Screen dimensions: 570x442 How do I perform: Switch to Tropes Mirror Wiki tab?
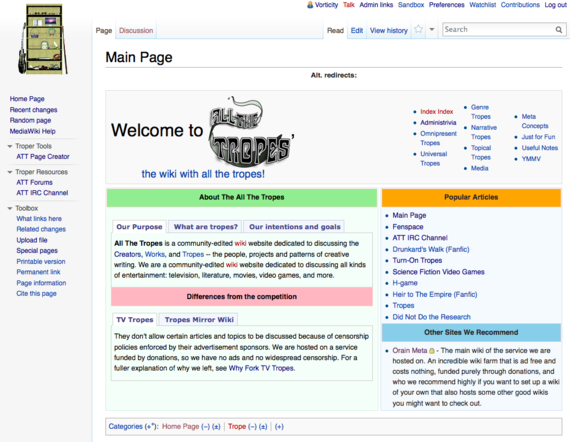(x=199, y=320)
